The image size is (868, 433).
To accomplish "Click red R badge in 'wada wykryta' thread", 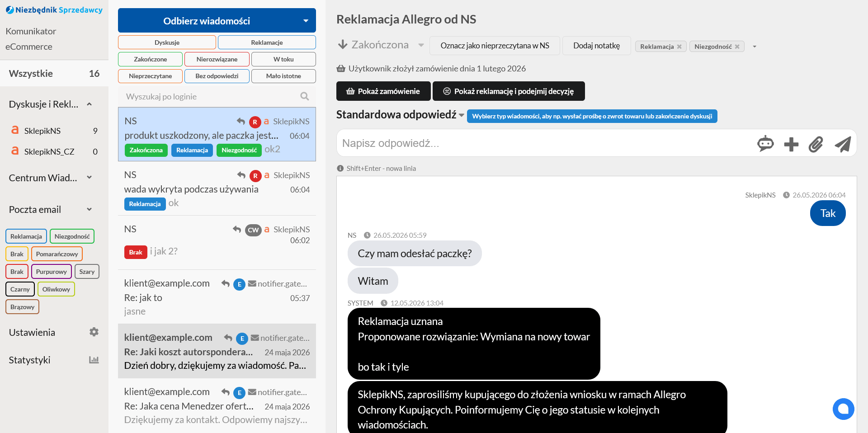I will pos(255,175).
